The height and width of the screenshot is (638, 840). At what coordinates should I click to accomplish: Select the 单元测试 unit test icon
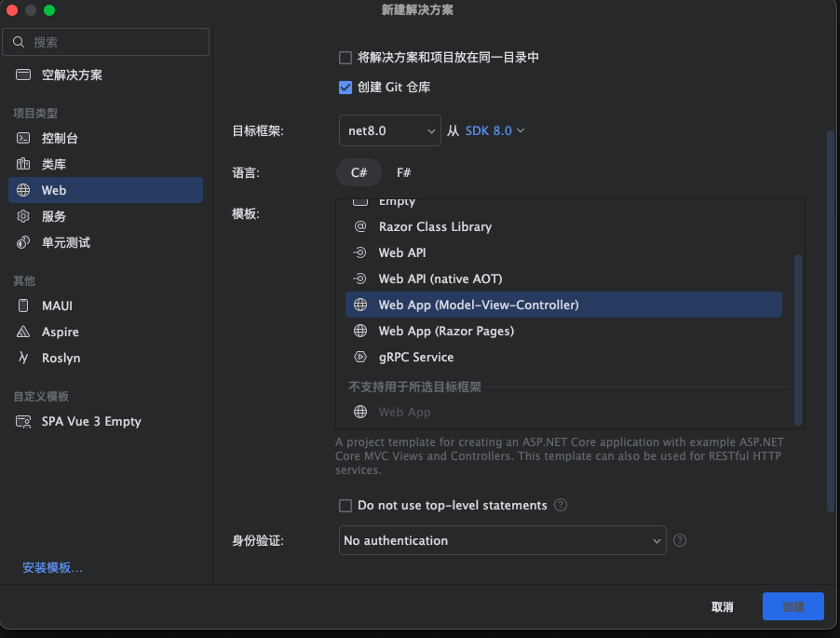coord(23,243)
